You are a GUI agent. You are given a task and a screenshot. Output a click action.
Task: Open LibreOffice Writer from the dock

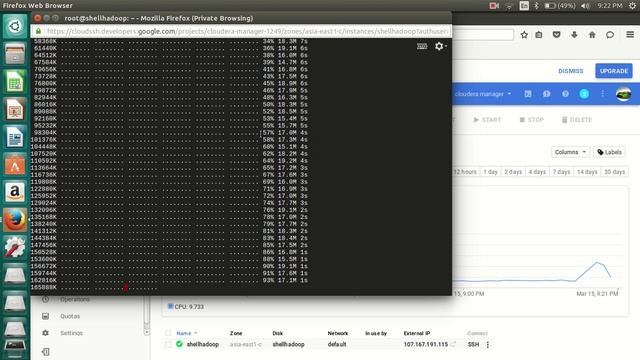pyautogui.click(x=15, y=137)
